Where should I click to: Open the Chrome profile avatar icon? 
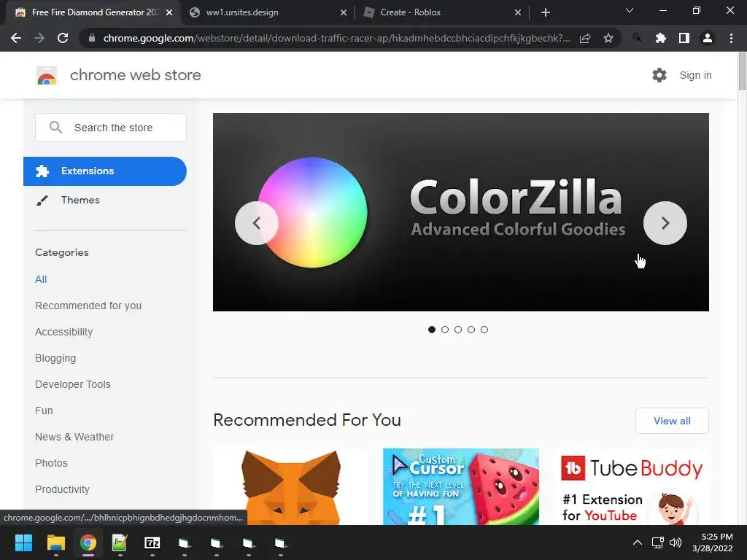click(708, 38)
